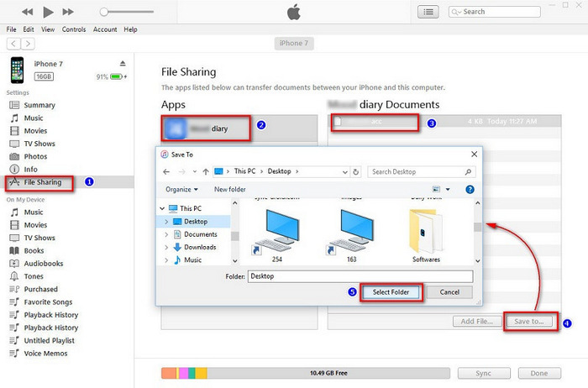Viewport: 588px width, 388px height.
Task: Select the 163 computer shortcut
Action: (351, 236)
